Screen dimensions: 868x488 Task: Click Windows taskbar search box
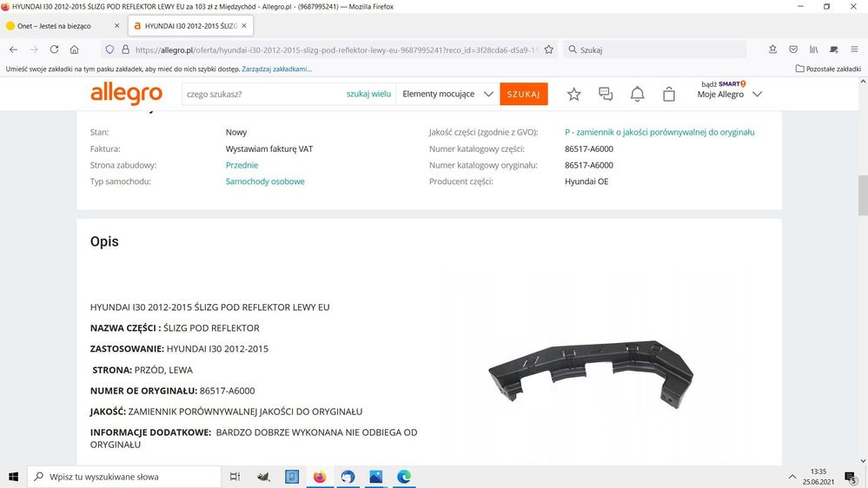point(124,477)
